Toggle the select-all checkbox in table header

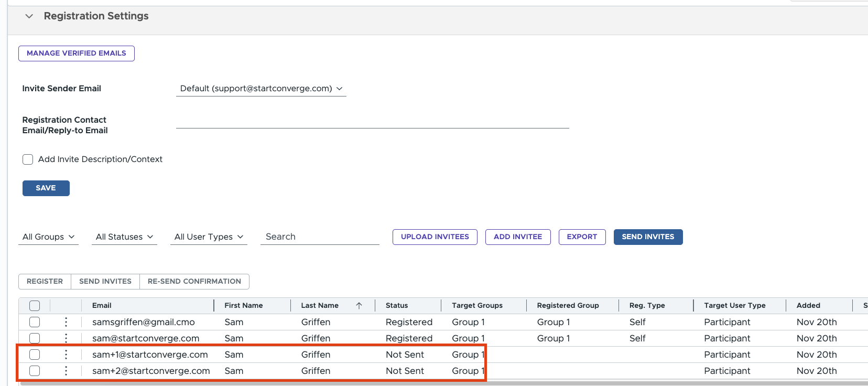pyautogui.click(x=35, y=306)
